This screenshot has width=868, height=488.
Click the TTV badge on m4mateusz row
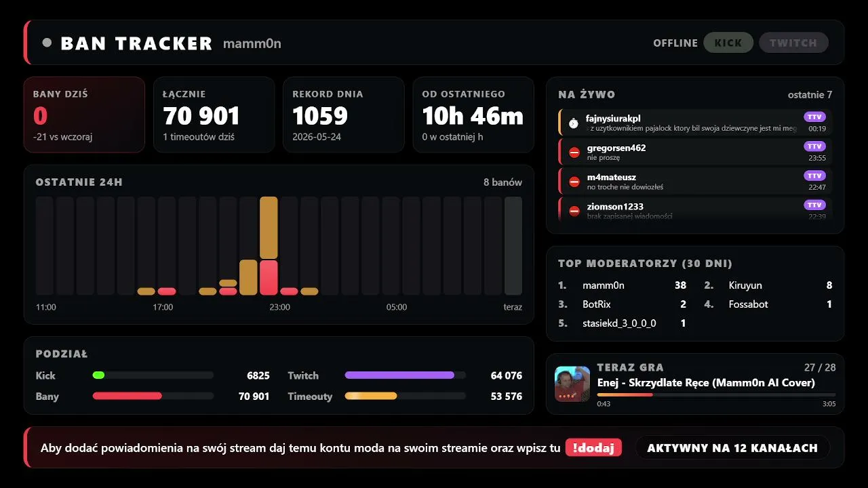pyautogui.click(x=814, y=176)
